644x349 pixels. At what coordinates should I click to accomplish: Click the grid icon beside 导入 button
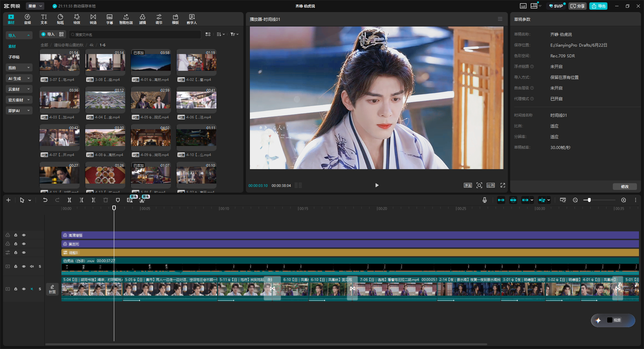(x=61, y=34)
